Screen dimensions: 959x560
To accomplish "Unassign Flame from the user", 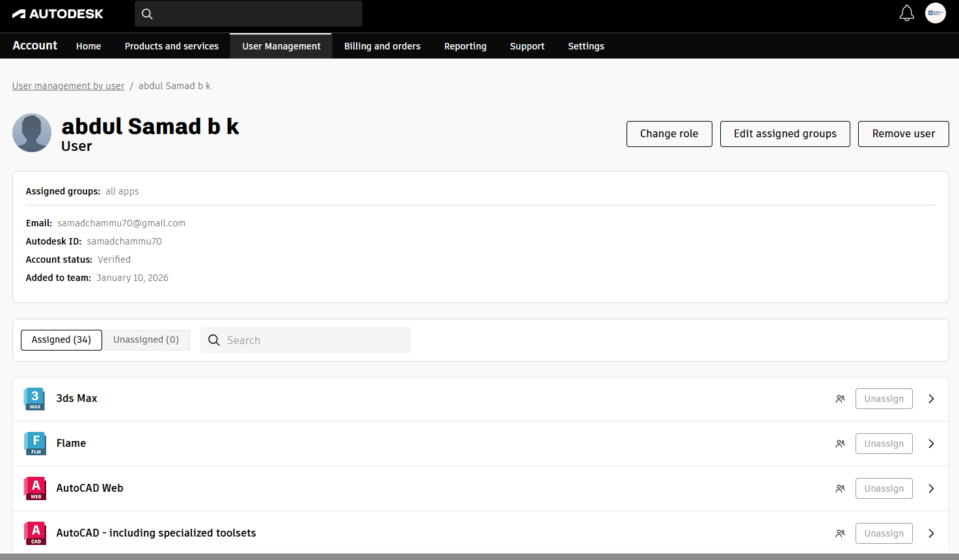I will [884, 444].
